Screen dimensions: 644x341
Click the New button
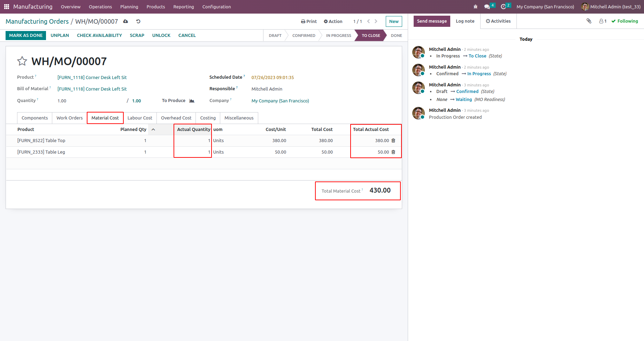coord(394,22)
